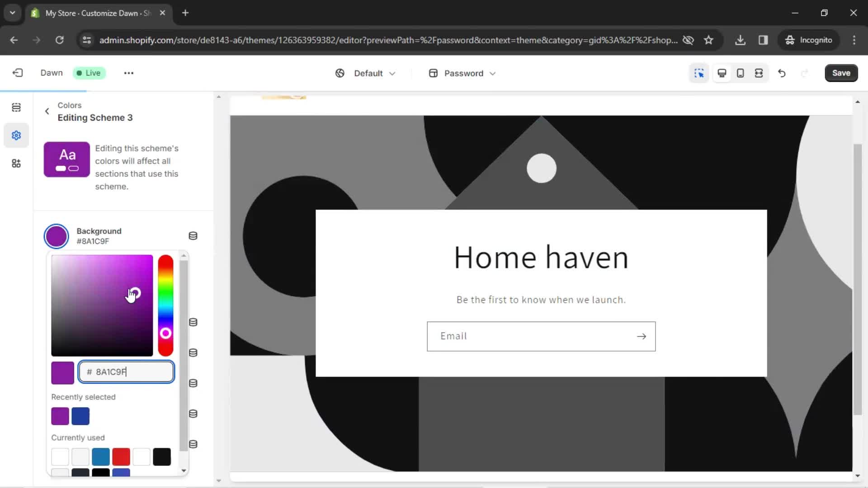Image resolution: width=868 pixels, height=488 pixels.
Task: Click the apps panel icon
Action: coord(16,164)
